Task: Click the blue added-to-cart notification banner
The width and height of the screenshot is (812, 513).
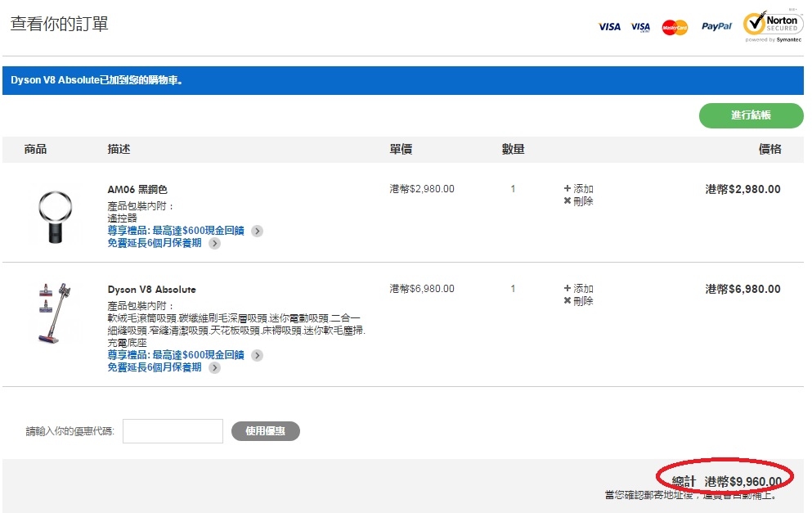Action: 403,80
